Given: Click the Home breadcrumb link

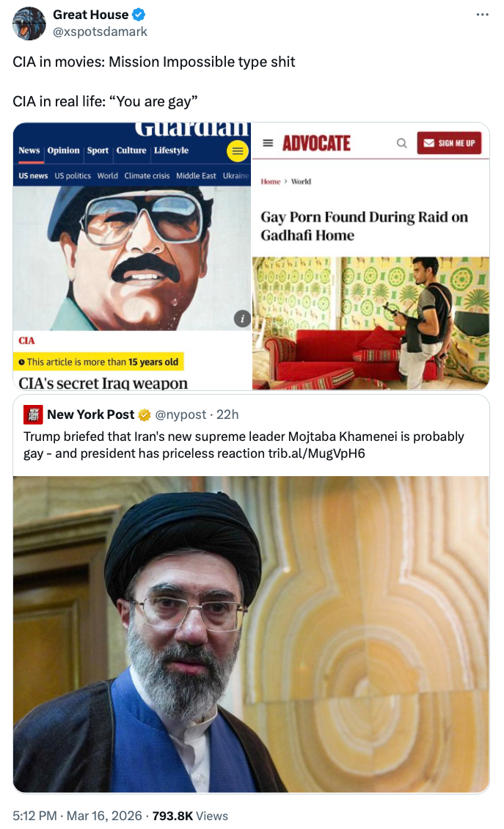Looking at the screenshot, I should point(270,181).
